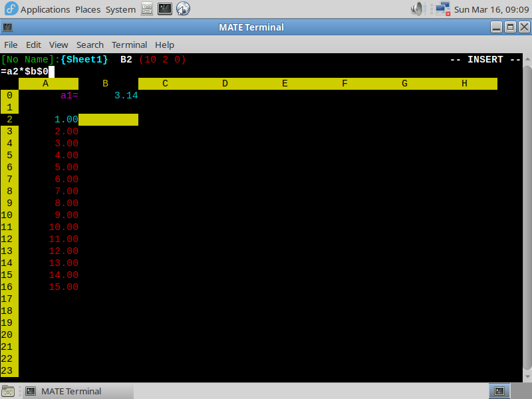
Task: Launch terminal from top panel icon
Action: pyautogui.click(x=165, y=9)
